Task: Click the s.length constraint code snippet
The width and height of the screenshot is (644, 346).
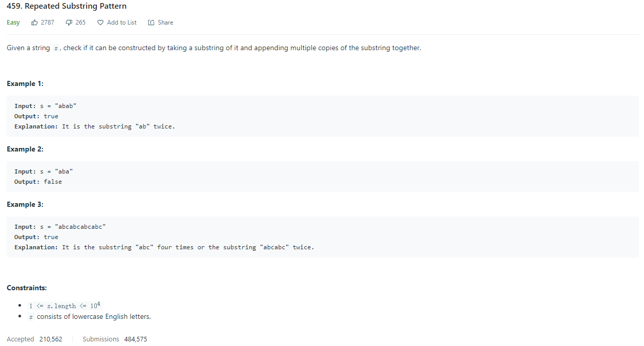Action: pos(65,306)
